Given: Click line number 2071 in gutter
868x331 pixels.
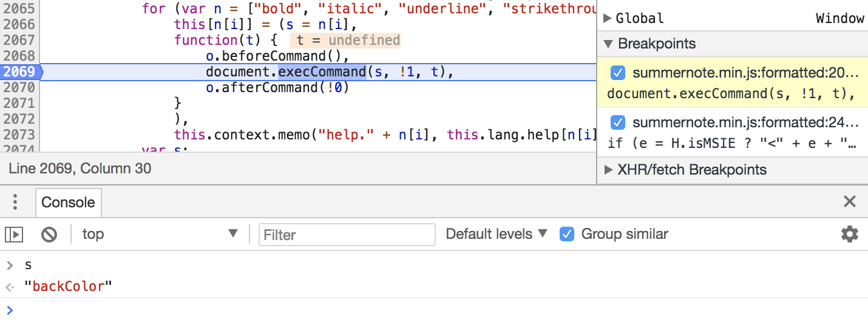Looking at the screenshot, I should point(19,103).
